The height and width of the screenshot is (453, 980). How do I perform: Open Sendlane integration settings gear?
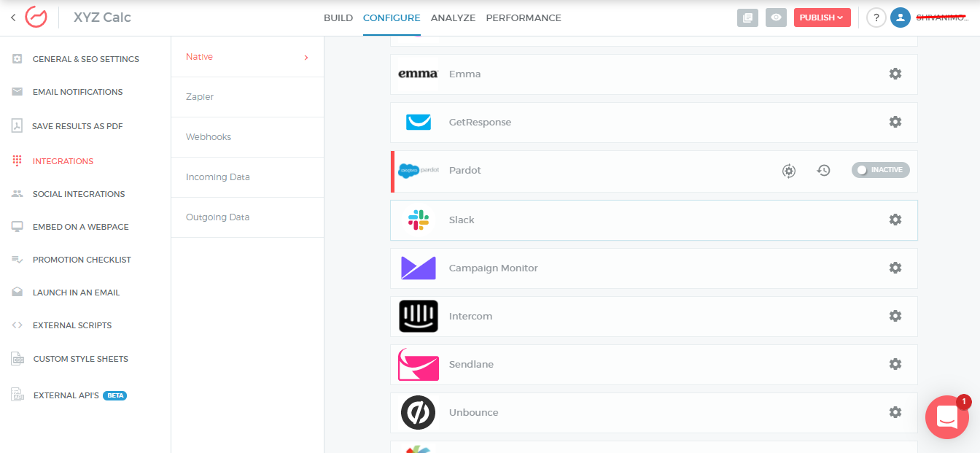895,364
